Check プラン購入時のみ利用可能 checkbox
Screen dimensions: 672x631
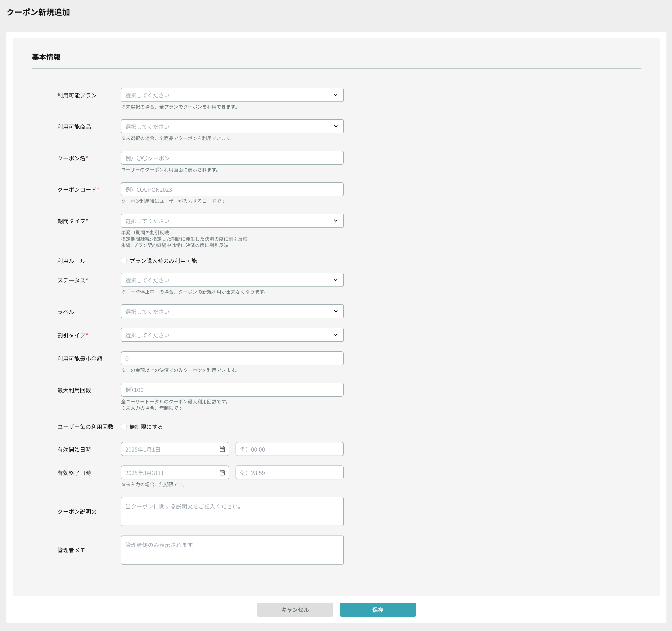tap(124, 261)
